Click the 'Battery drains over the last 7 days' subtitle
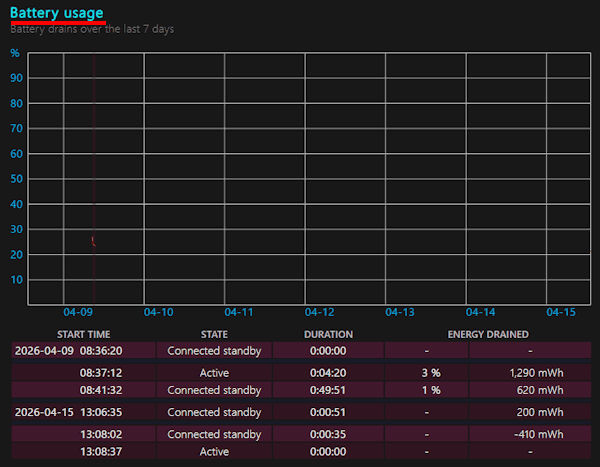This screenshot has width=600, height=467. click(92, 29)
